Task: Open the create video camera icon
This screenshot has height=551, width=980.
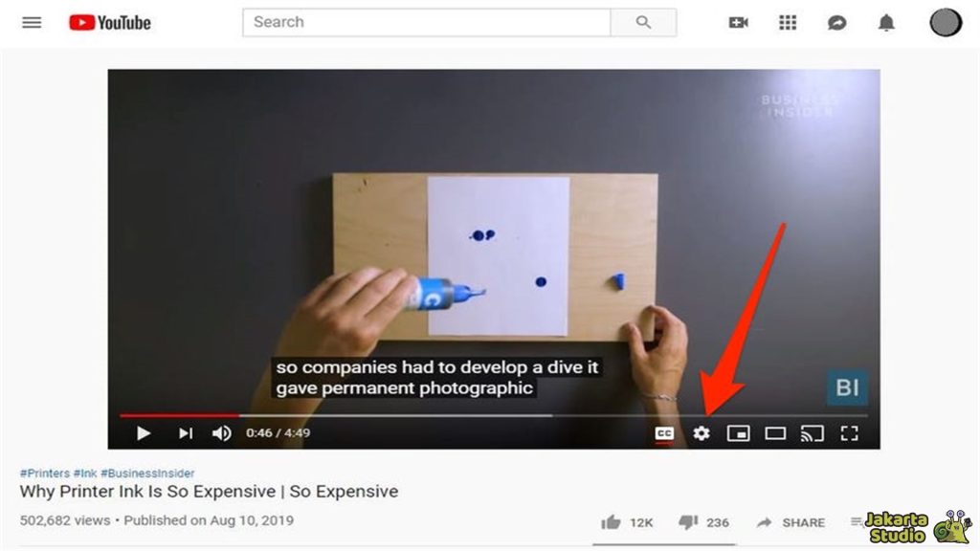Action: 738,23
